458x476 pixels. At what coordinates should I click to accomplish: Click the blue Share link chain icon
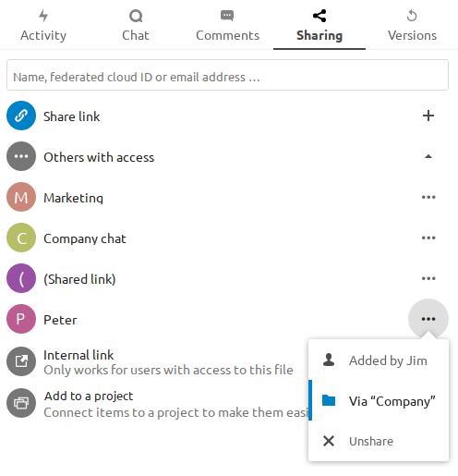point(21,116)
